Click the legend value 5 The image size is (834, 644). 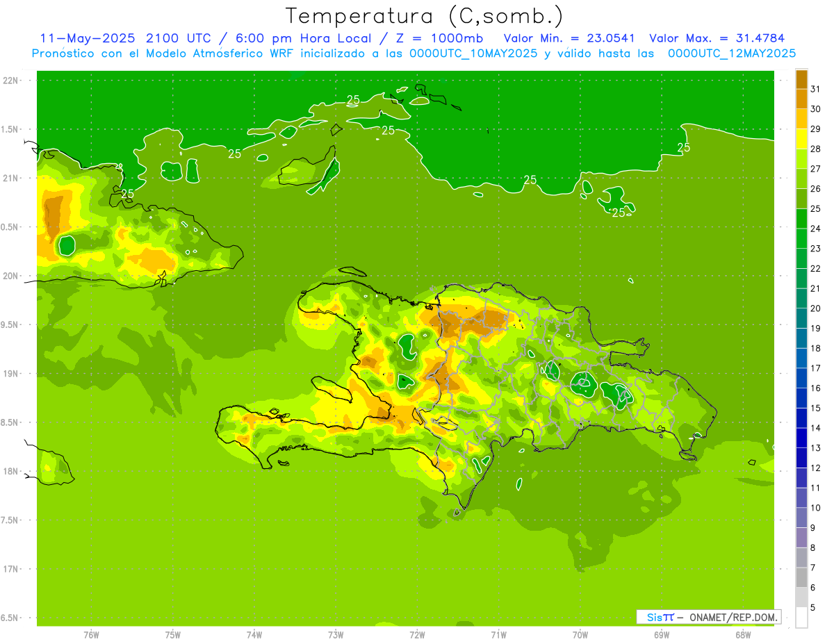[x=814, y=608]
